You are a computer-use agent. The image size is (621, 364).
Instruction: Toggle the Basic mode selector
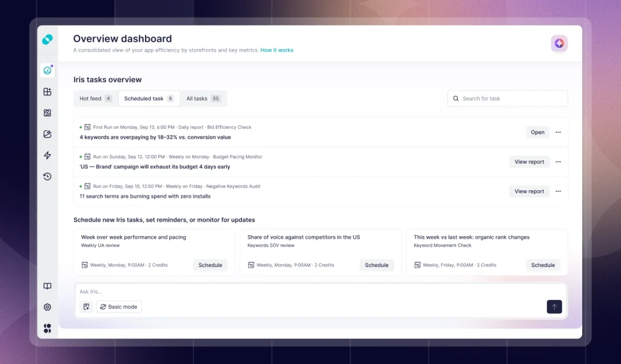coord(119,306)
